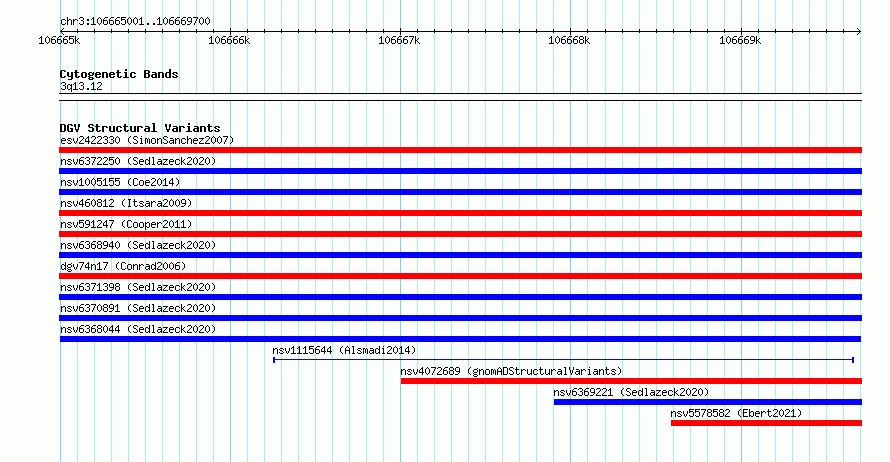
Task: Click the chr3:106665001..106669700 region label
Action: tap(135, 21)
